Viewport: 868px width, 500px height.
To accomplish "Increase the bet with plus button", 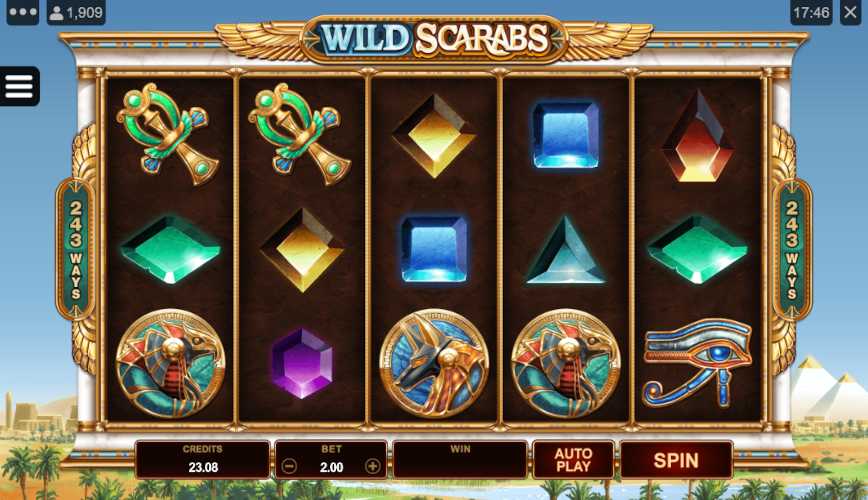I will click(373, 466).
